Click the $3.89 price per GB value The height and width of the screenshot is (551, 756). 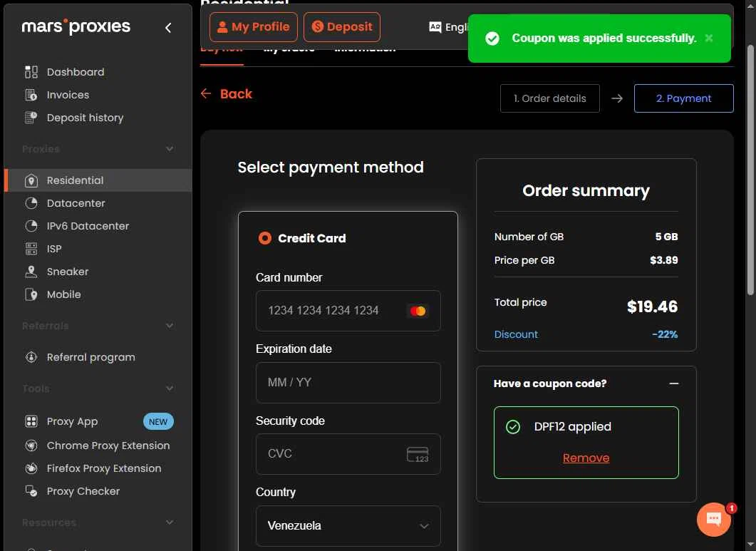pyautogui.click(x=664, y=261)
